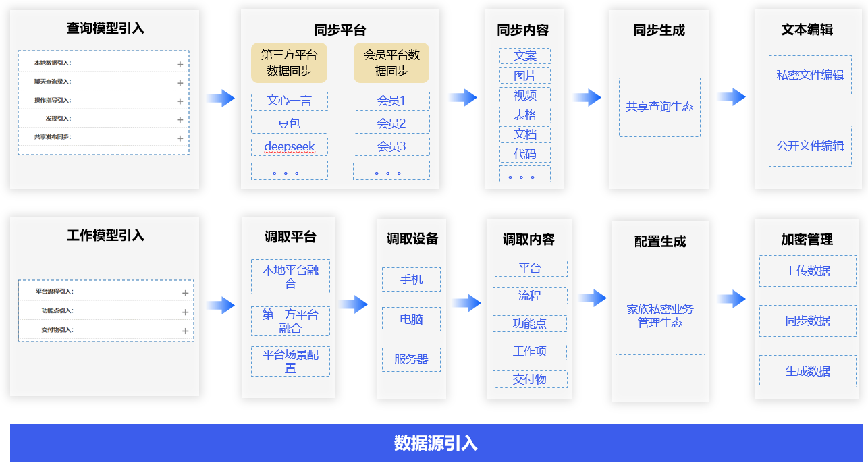868x469 pixels.
Task: Pick 服务器 under 调取设备
Action: click(411, 360)
